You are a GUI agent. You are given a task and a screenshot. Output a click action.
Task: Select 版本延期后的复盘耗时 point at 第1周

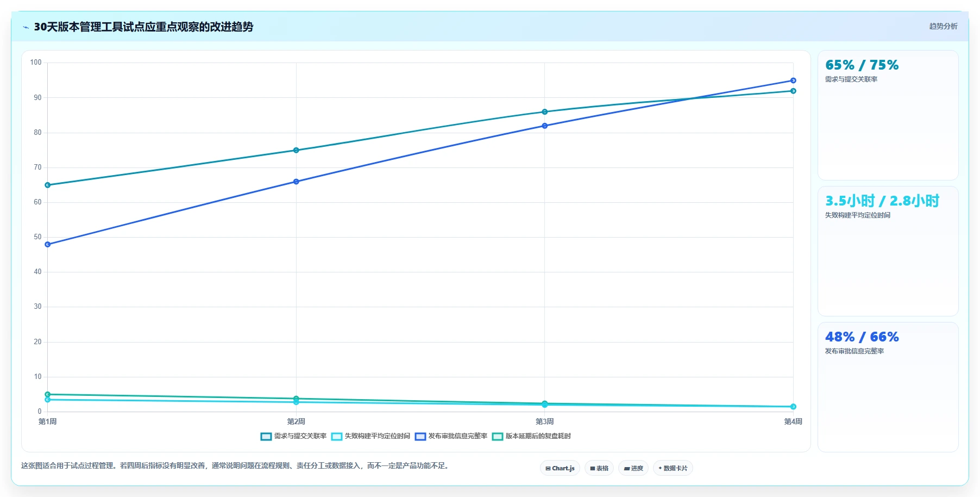click(48, 394)
